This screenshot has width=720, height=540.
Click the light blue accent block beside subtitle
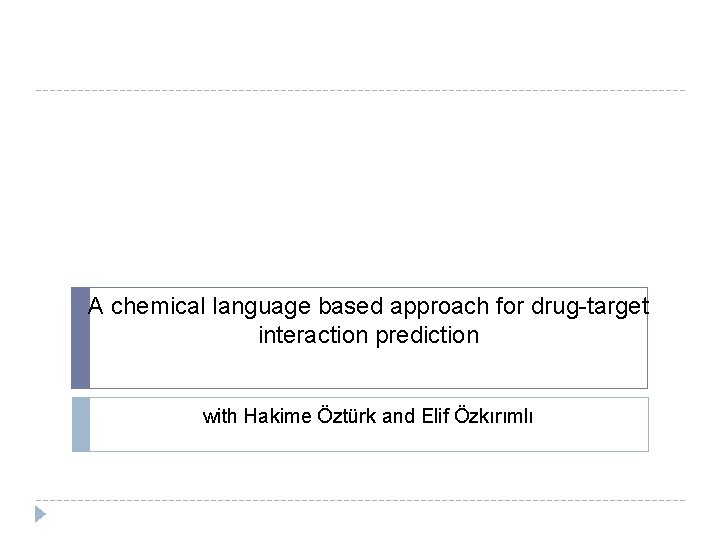click(x=80, y=424)
